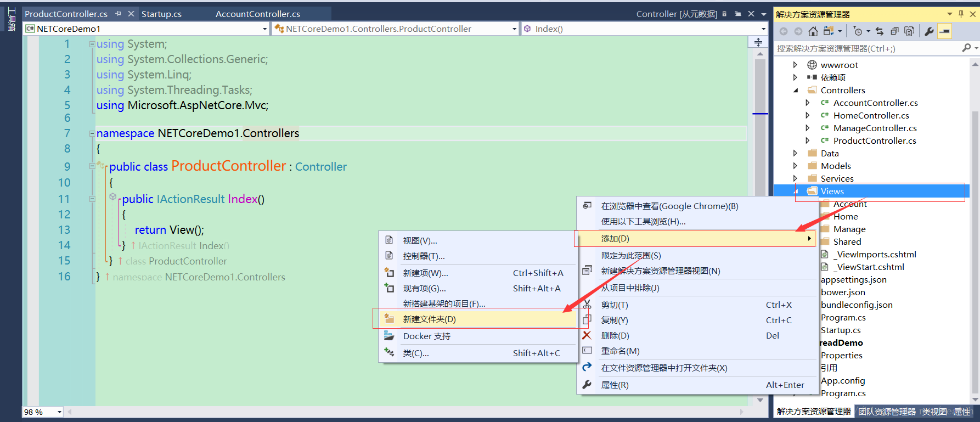Image resolution: width=980 pixels, height=422 pixels.
Task: Collapse the namespace code region on line 7
Action: [x=92, y=133]
